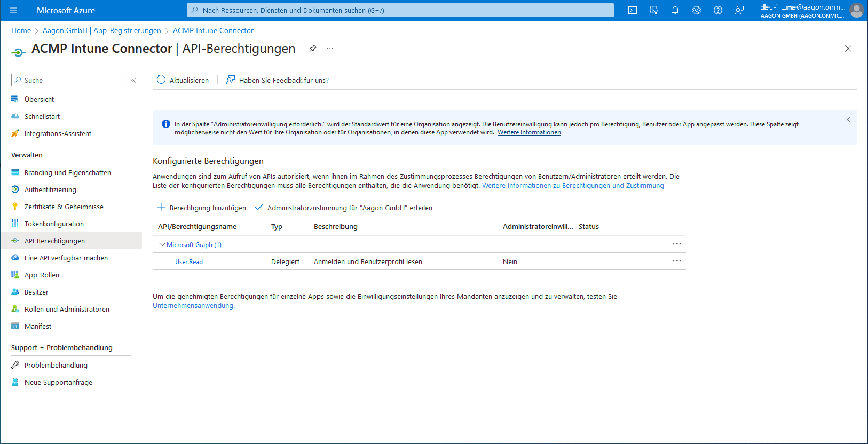868x444 pixels.
Task: Click the Delegiert cell in the User.Read row
Action: point(285,261)
